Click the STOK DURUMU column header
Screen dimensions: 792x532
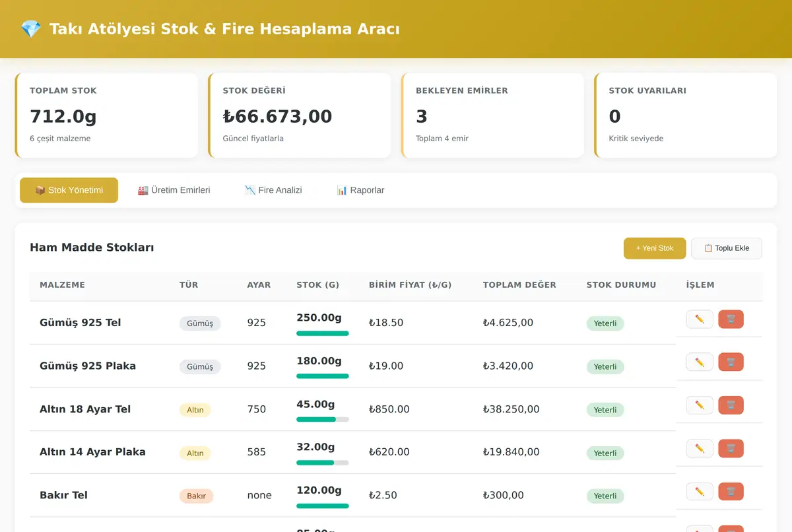tap(621, 285)
